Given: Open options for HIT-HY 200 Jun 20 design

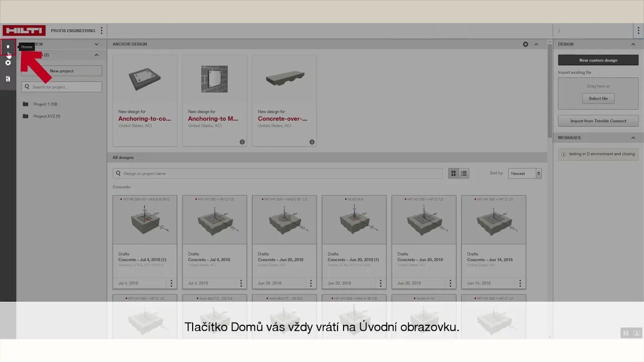Looking at the screenshot, I should (450, 283).
